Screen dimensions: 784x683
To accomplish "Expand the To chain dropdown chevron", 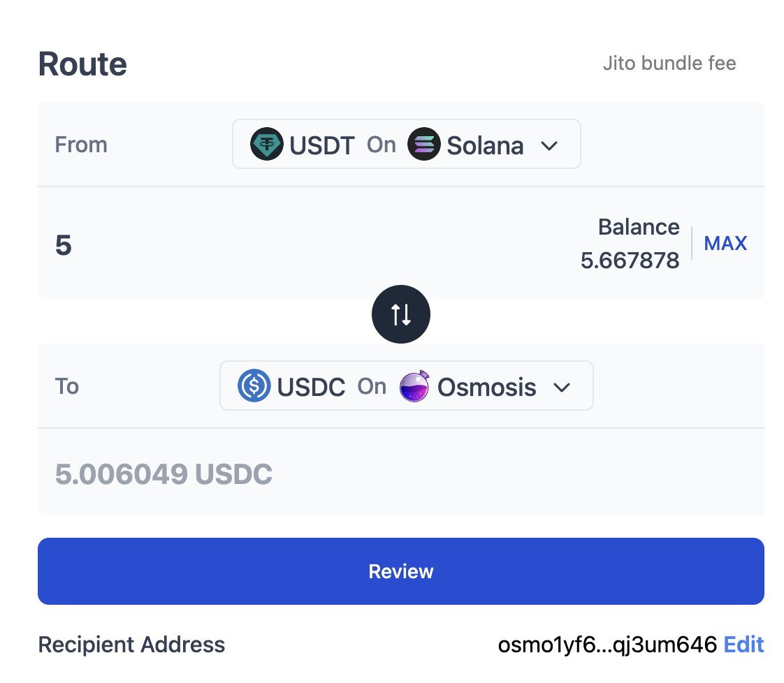I will (562, 387).
